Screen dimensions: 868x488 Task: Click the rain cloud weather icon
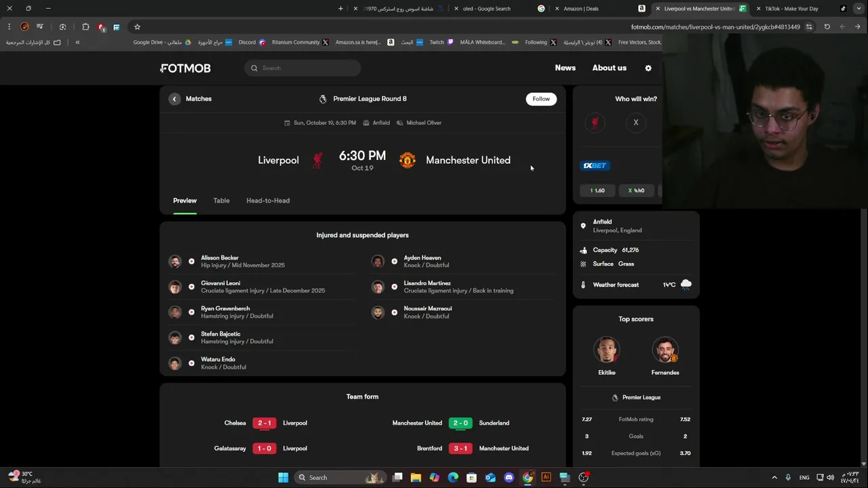coord(686,284)
